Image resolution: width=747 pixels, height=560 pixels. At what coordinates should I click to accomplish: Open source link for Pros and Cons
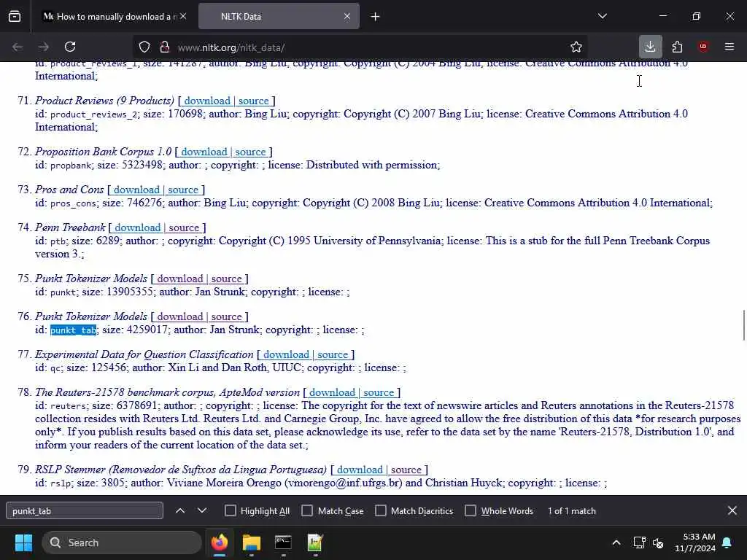183,190
